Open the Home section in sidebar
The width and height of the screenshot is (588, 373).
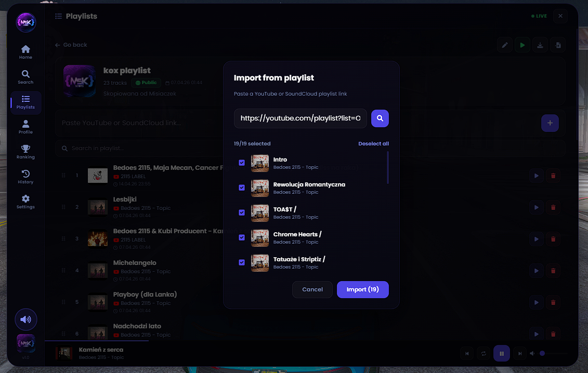[25, 52]
